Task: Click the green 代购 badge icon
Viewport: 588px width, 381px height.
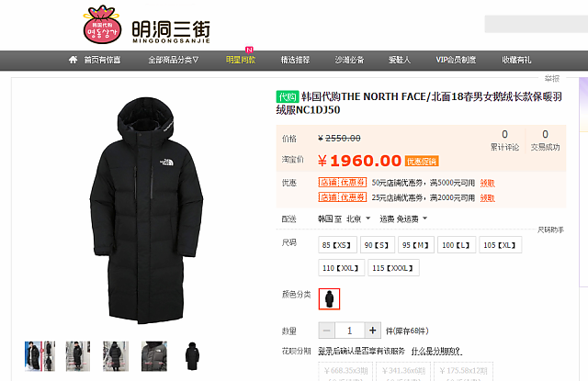Action: 288,97
